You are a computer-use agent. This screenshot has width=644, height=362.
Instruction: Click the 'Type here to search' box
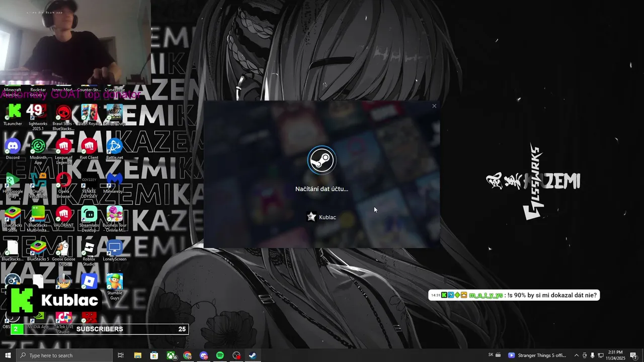click(64, 355)
